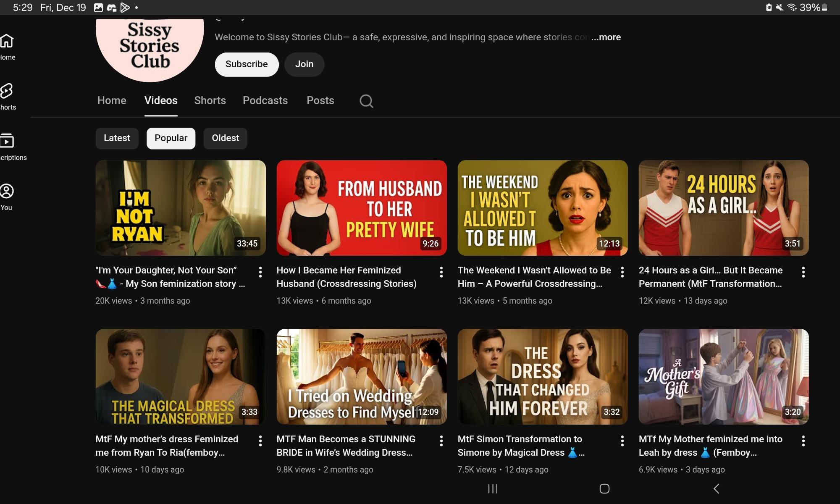
Task: Open the You profile icon
Action: point(7,192)
